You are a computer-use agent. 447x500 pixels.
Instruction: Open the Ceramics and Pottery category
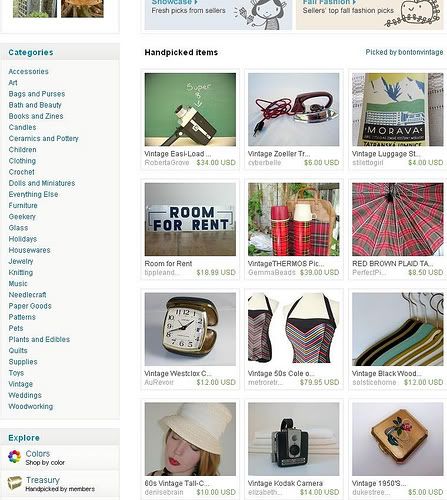(44, 139)
